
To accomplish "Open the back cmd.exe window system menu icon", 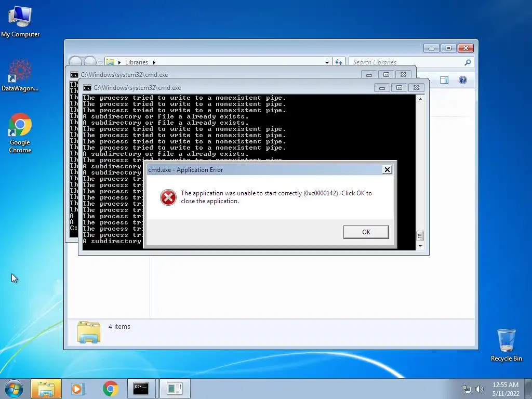I will click(74, 75).
